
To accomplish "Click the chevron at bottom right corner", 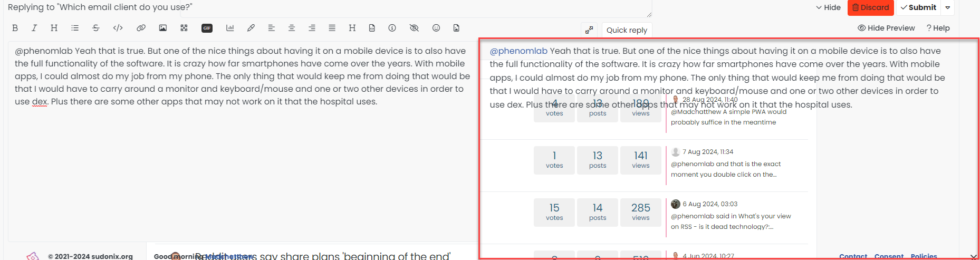I will [x=973, y=256].
